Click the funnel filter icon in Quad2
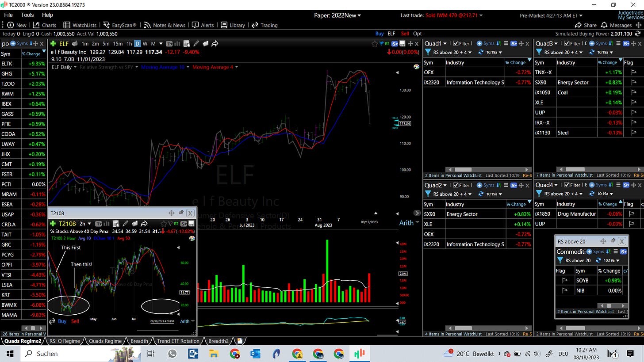644x362 pixels. pyautogui.click(x=428, y=194)
